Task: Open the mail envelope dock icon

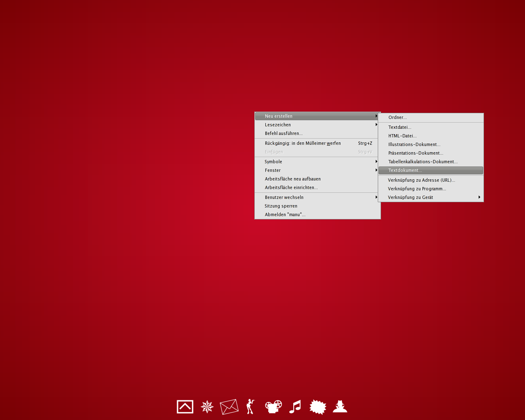Action: [229, 407]
